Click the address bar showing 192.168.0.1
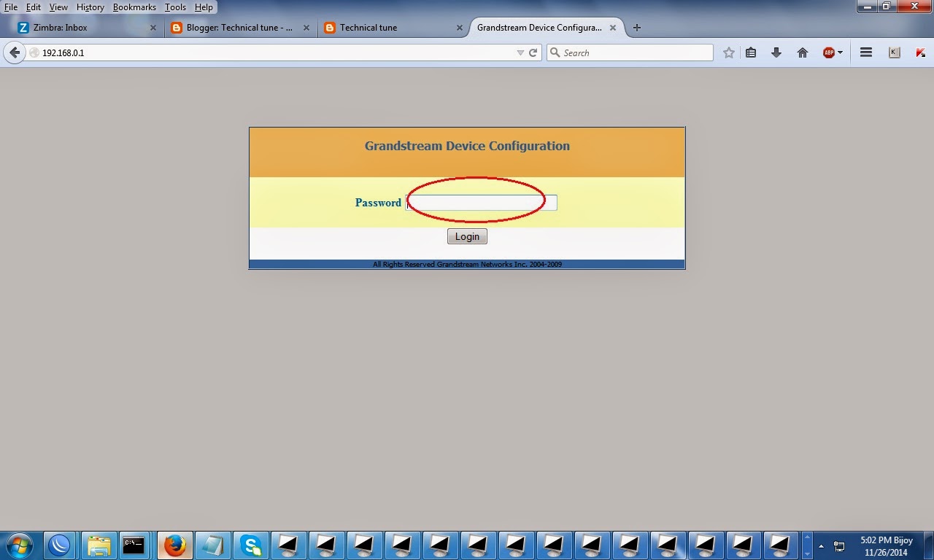This screenshot has height=560, width=934. click(x=277, y=52)
